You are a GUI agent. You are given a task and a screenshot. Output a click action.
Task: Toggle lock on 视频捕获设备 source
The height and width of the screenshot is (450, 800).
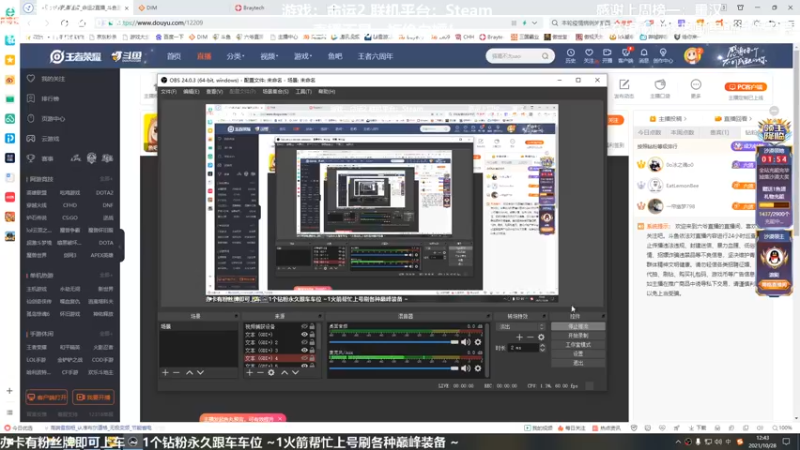[x=312, y=327]
